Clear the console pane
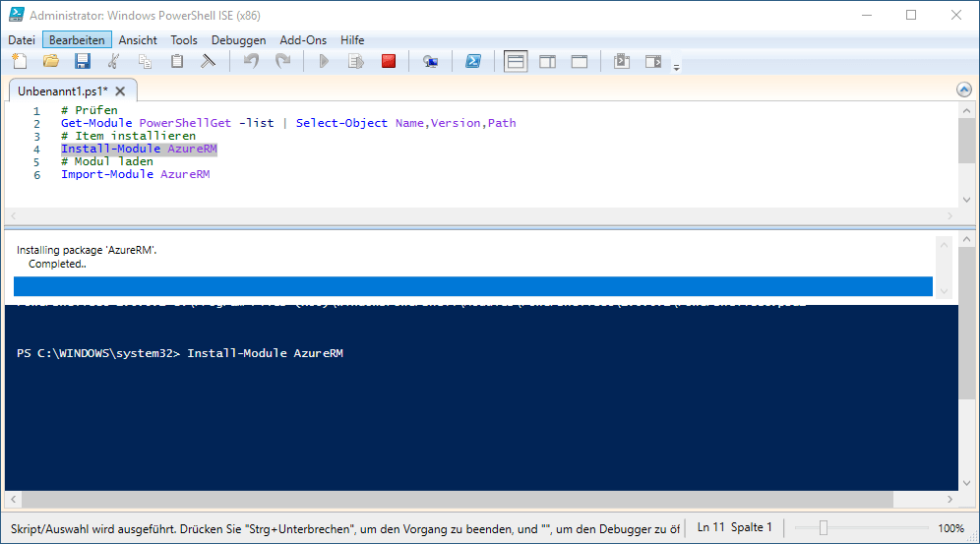 [208, 61]
